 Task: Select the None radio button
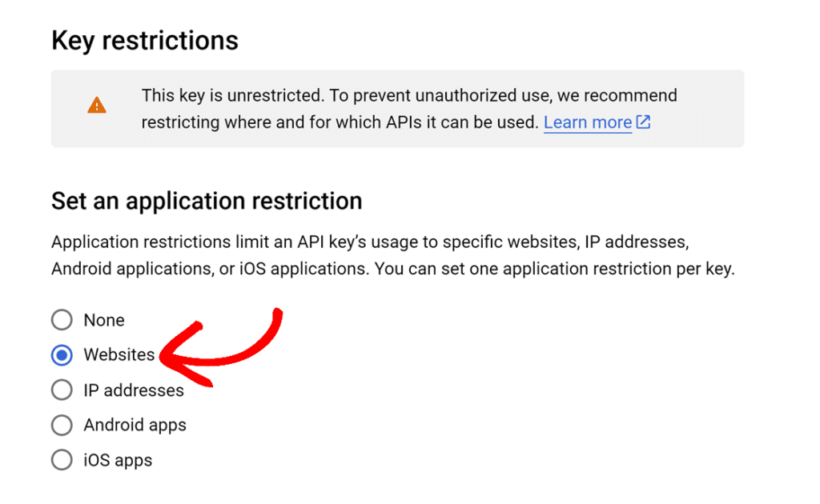(x=62, y=319)
